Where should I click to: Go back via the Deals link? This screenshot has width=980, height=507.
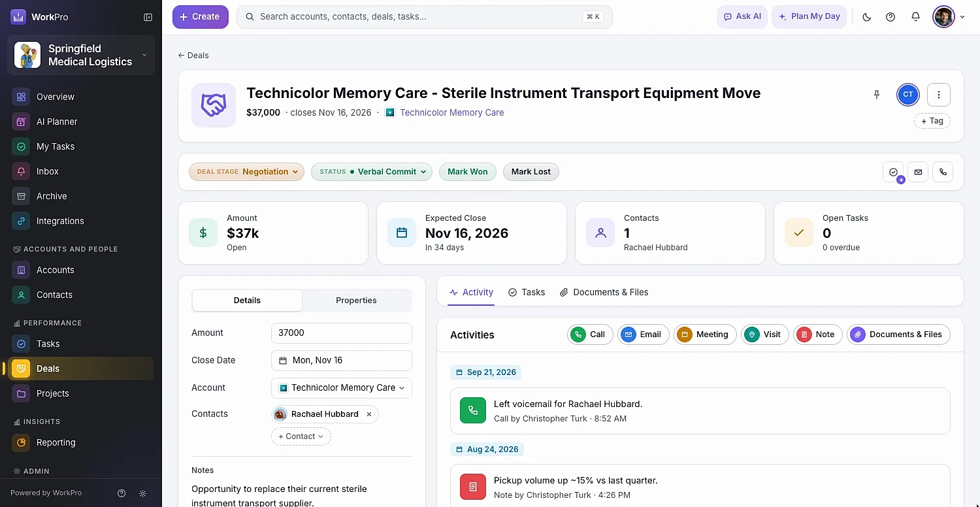pyautogui.click(x=193, y=56)
